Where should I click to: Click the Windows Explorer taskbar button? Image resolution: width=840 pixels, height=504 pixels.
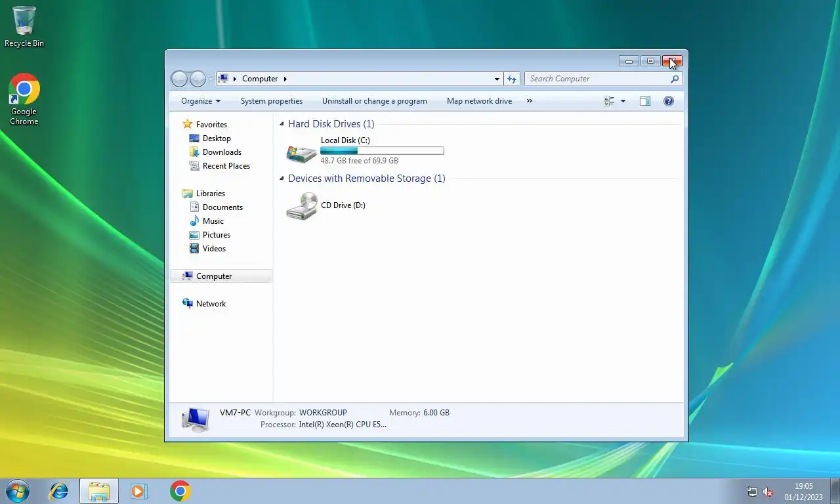[99, 491]
